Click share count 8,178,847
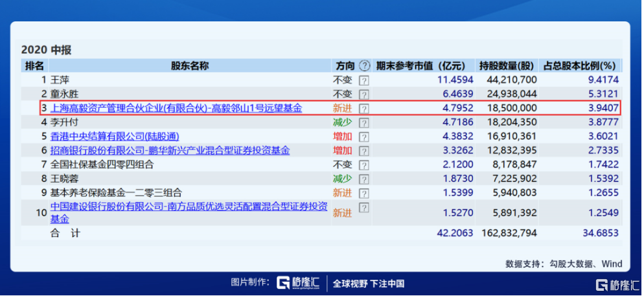The image size is (644, 296). point(514,165)
